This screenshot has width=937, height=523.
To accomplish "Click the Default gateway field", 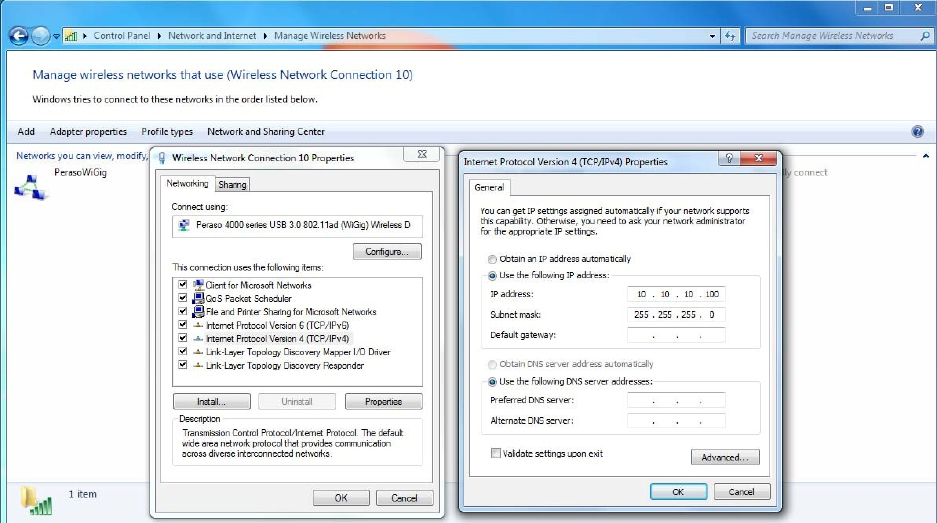I will pyautogui.click(x=676, y=335).
